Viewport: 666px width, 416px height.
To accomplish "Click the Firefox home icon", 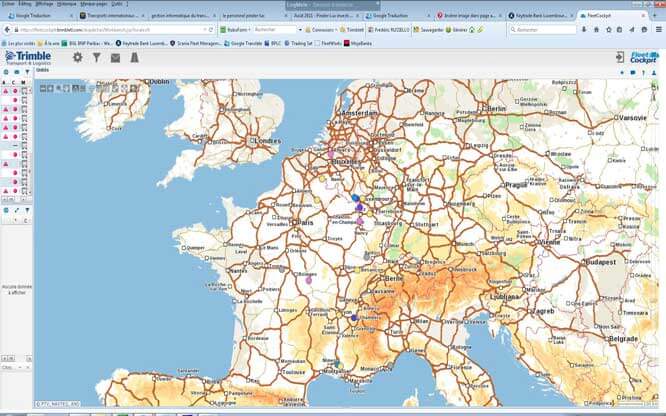I will pos(596,30).
